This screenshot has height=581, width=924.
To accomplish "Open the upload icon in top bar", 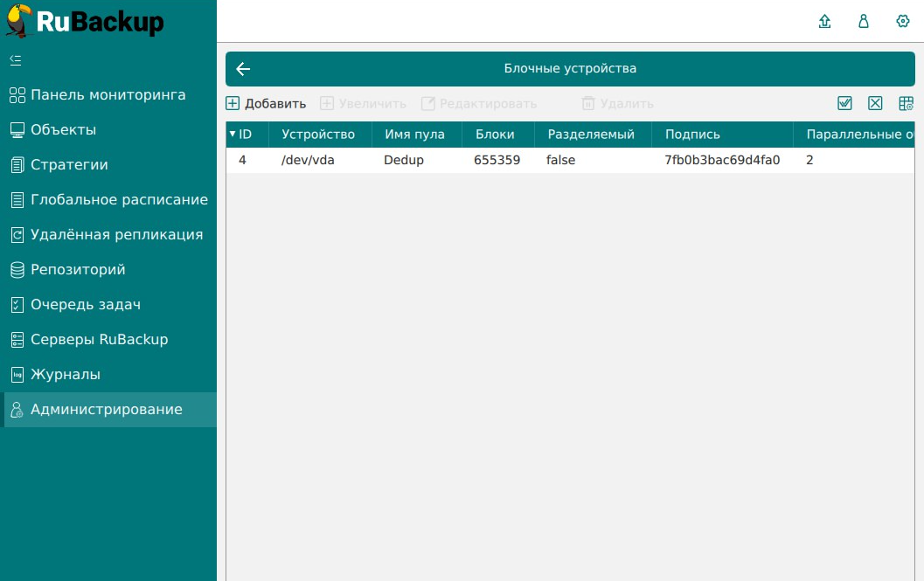I will click(824, 22).
